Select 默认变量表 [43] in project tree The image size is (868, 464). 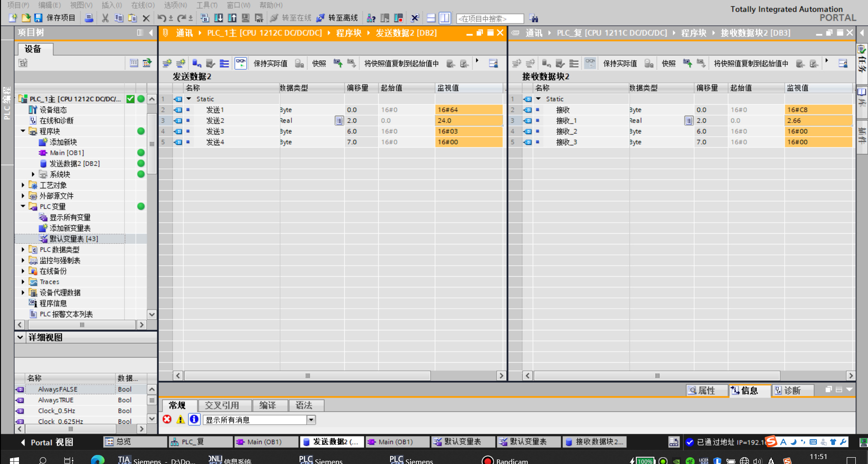(74, 239)
